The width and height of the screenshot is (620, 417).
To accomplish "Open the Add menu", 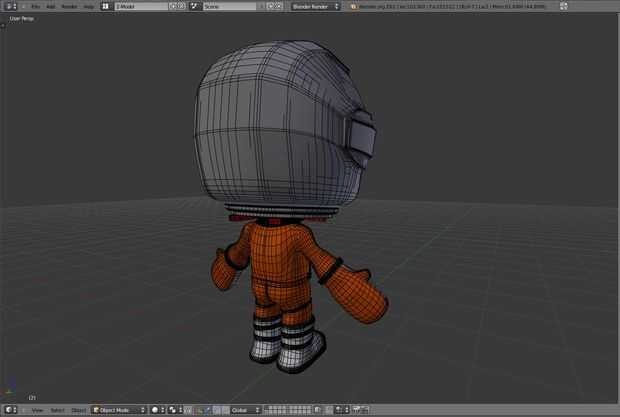I will click(x=51, y=7).
